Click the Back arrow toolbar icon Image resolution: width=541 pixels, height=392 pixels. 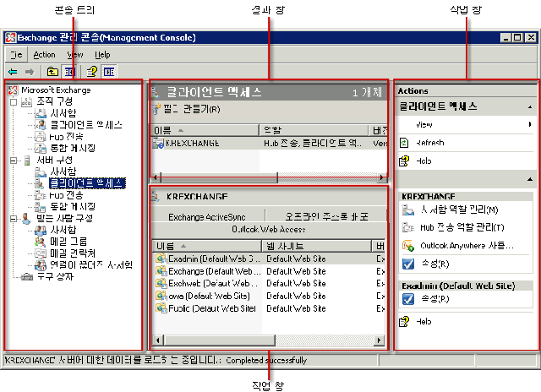pos(14,72)
